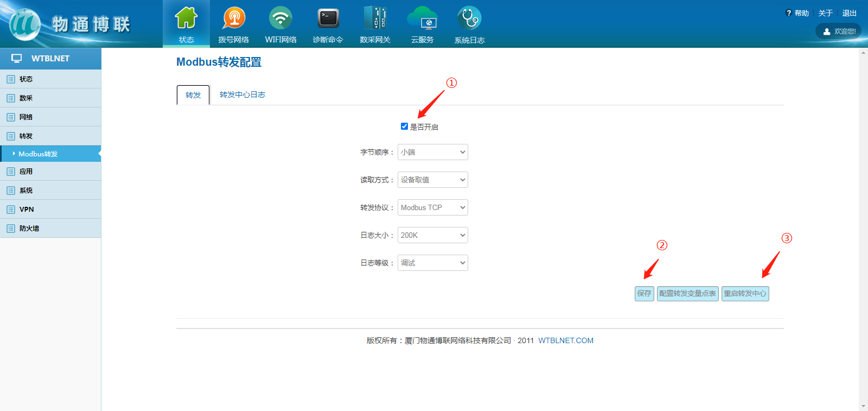Expand the 字节顺序 dropdown
868x411 pixels.
pos(432,152)
